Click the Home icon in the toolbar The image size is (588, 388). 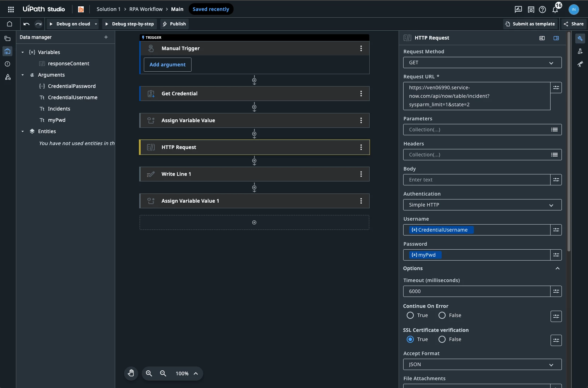point(10,24)
